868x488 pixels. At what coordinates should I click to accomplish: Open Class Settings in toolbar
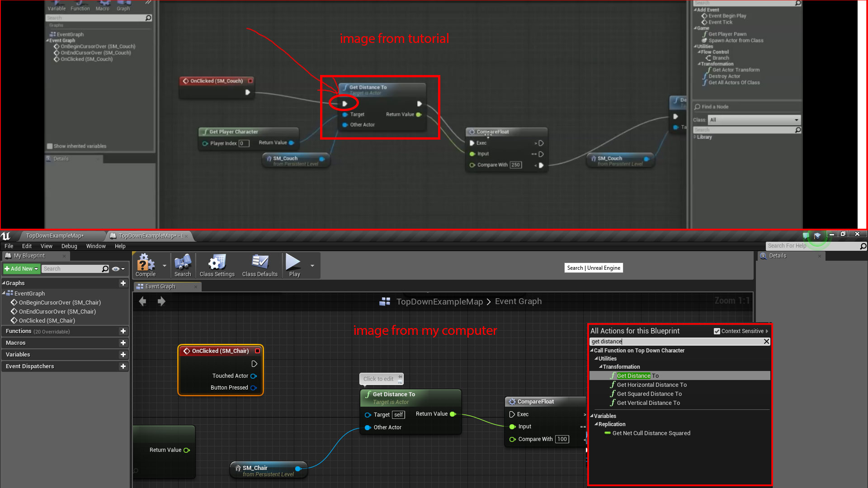coord(217,265)
